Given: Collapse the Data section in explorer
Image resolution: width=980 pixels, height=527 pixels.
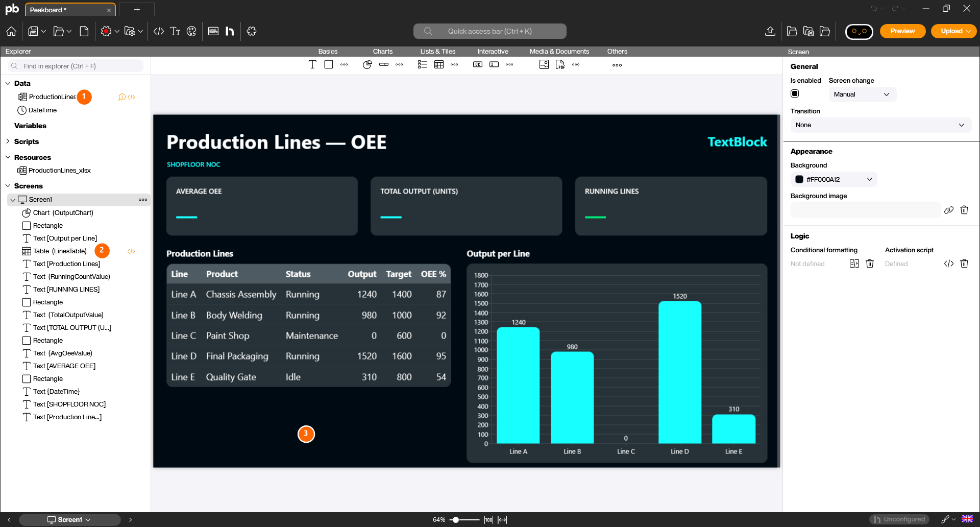Looking at the screenshot, I should [x=8, y=83].
